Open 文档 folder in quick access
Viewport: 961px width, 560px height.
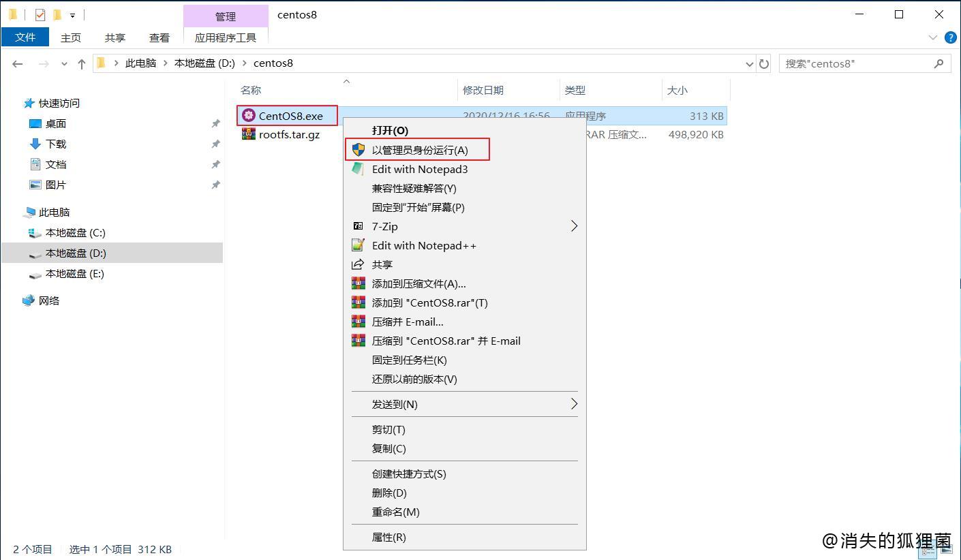click(x=55, y=164)
